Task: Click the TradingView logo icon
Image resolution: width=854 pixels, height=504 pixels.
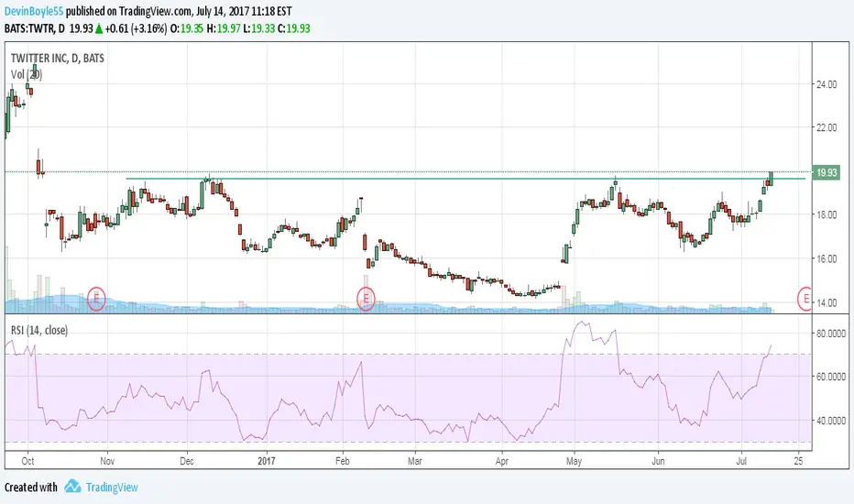Action: pos(72,487)
